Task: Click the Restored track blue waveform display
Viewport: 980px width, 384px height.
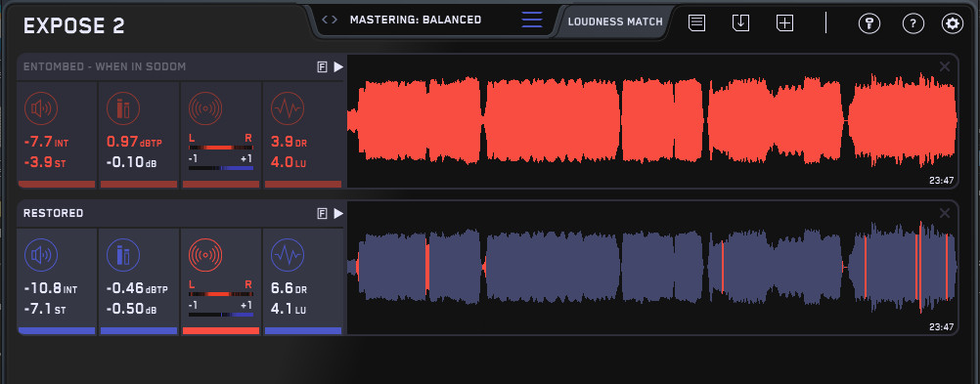Action: coord(652,267)
